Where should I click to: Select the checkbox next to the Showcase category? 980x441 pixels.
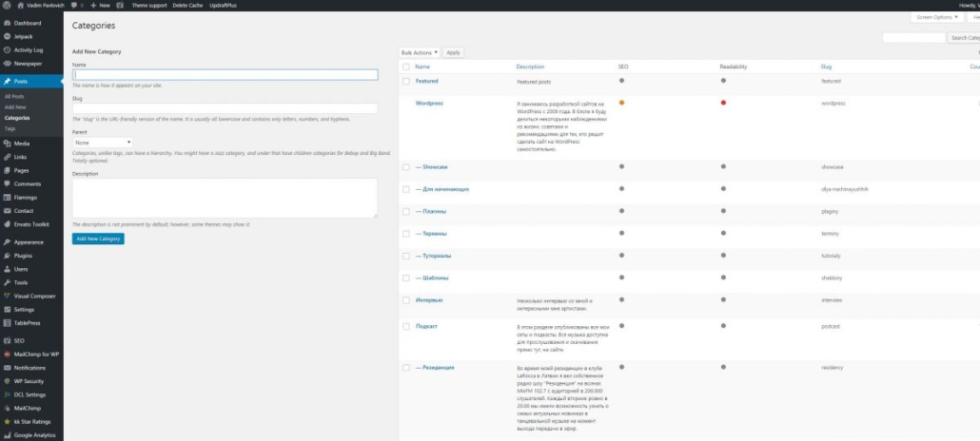(x=406, y=166)
